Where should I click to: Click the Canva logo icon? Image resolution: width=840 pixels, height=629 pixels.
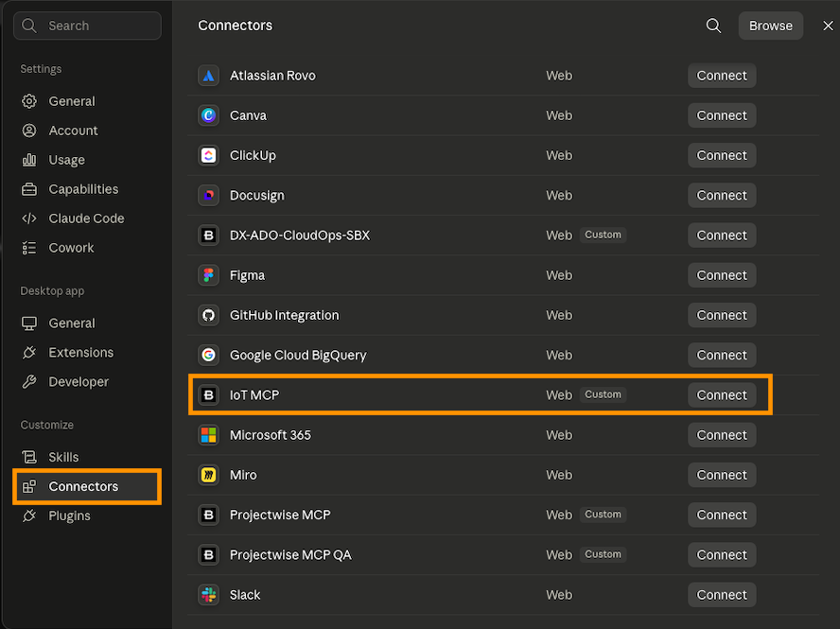click(x=208, y=115)
